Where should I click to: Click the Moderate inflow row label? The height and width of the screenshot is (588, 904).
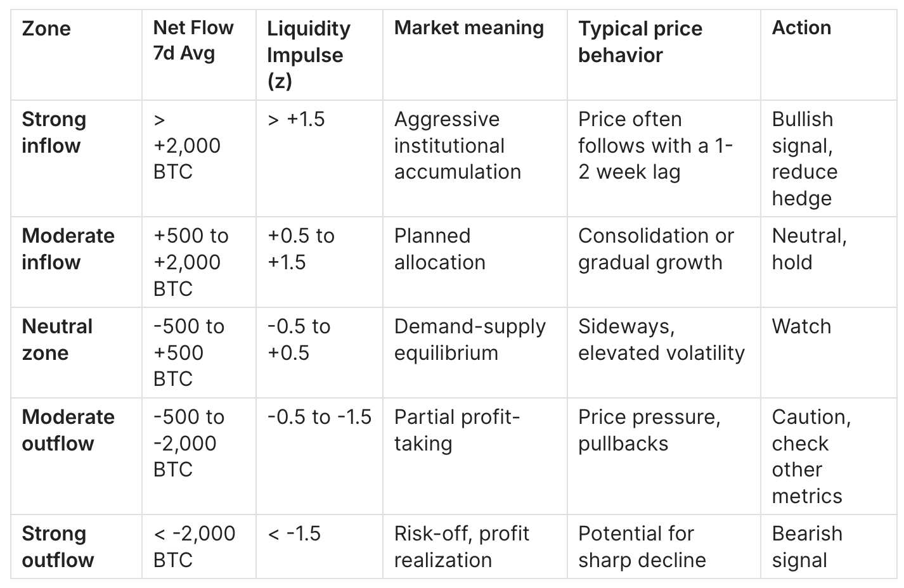(x=68, y=248)
